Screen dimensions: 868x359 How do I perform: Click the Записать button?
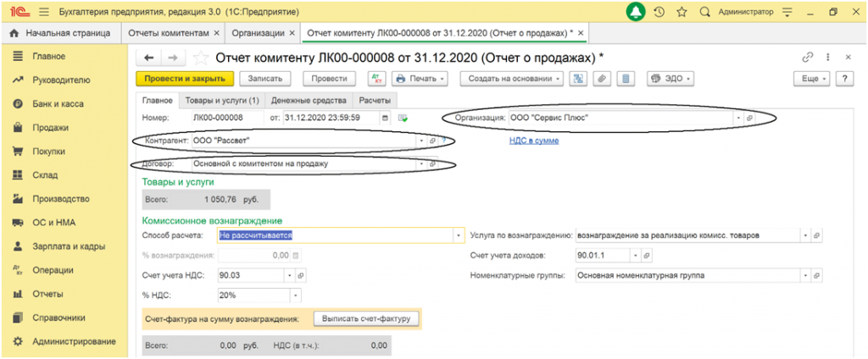pyautogui.click(x=265, y=79)
